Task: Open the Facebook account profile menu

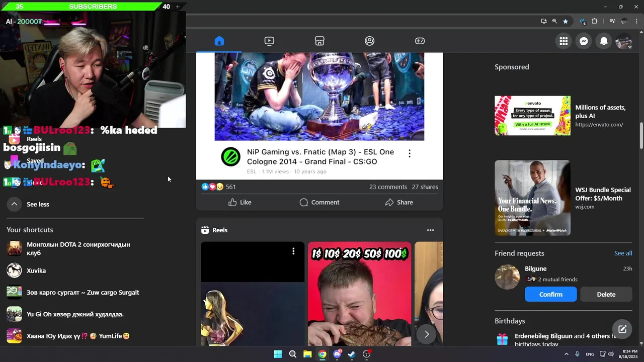Action: [x=624, y=41]
